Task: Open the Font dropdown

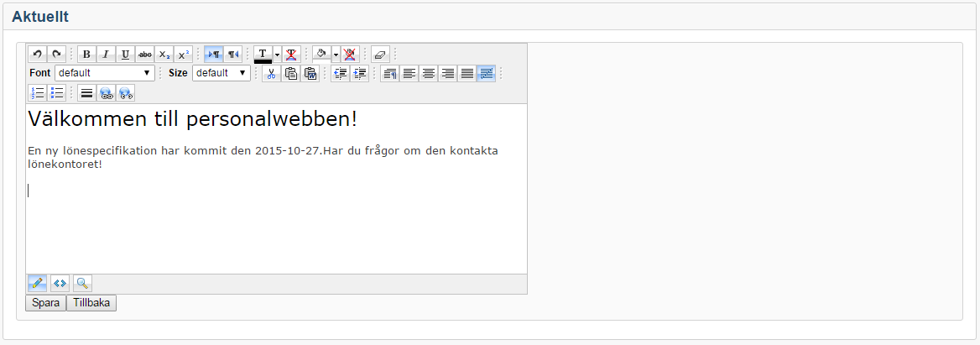Action: (105, 73)
